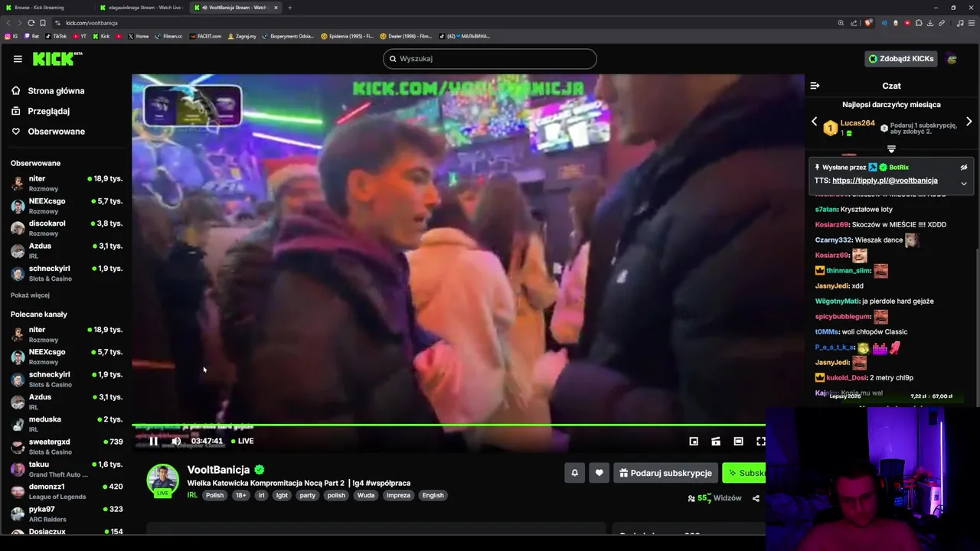Click the Zdobądź KICKs button

[900, 59]
